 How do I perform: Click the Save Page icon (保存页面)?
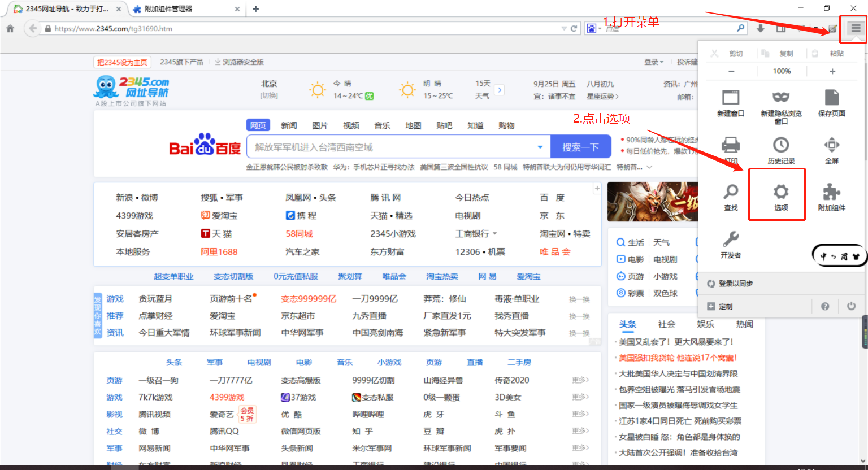832,97
